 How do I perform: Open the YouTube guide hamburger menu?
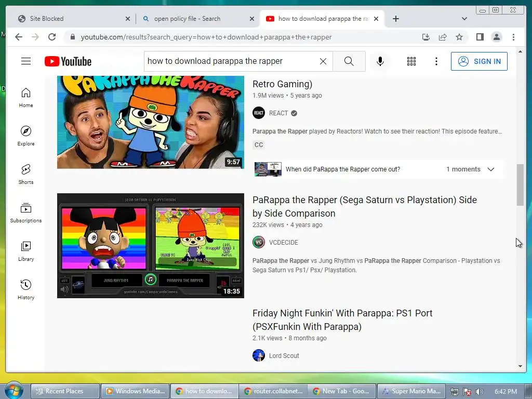pos(26,61)
